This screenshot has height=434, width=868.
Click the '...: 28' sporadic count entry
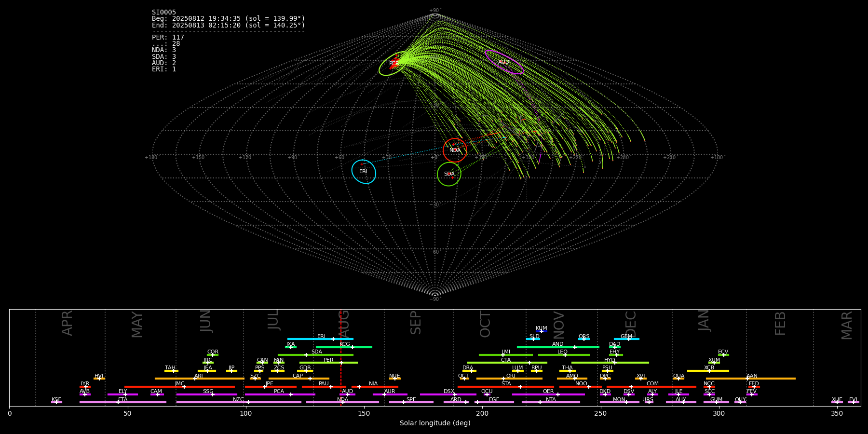(x=166, y=44)
